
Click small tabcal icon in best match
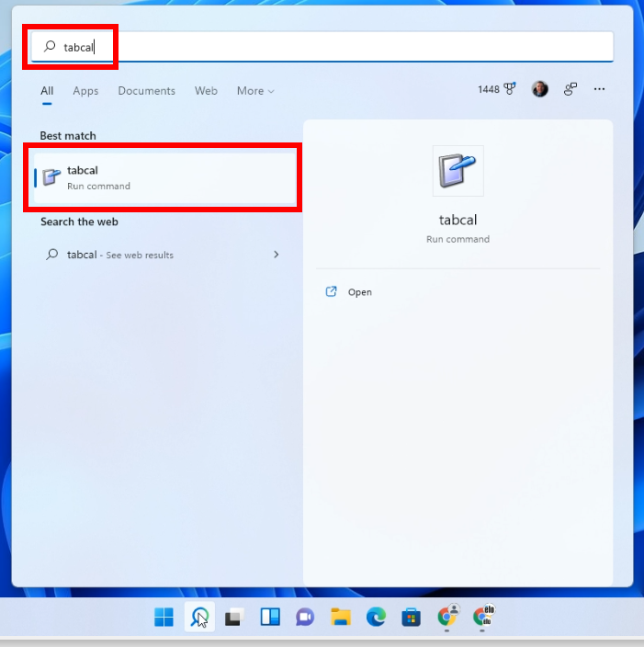(x=51, y=177)
